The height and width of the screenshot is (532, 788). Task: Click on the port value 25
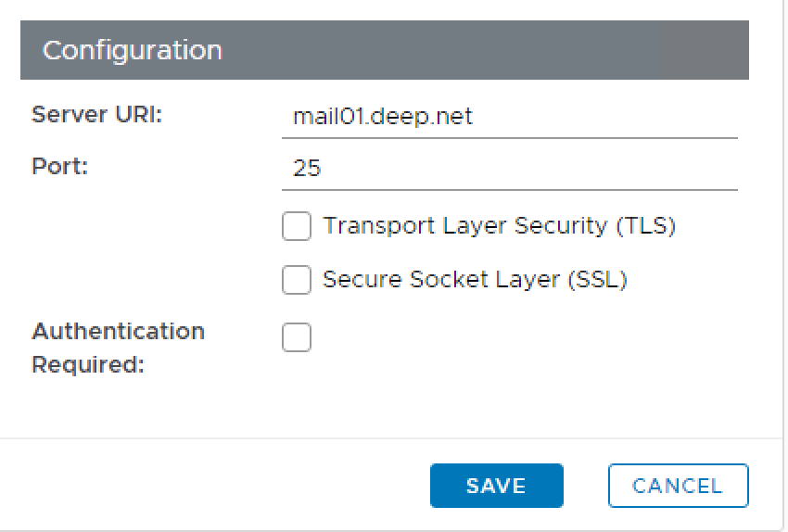(307, 169)
